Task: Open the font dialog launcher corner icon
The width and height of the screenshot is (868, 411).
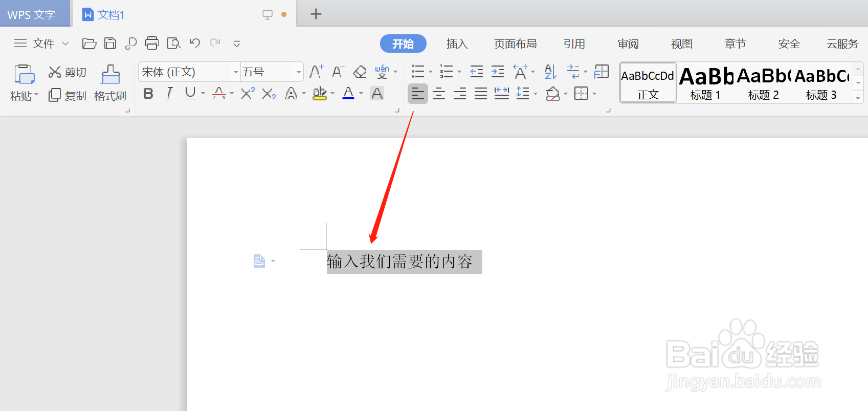Action: (397, 110)
